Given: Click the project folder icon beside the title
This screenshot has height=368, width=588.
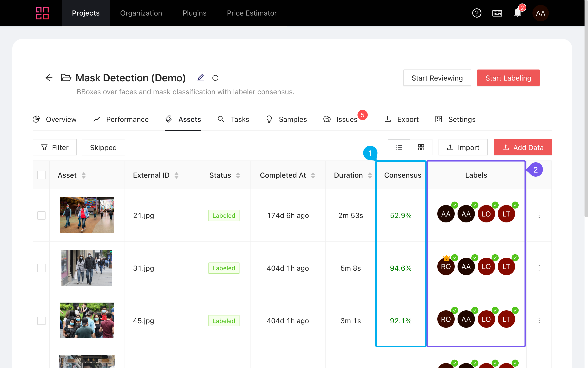Looking at the screenshot, I should 66,78.
